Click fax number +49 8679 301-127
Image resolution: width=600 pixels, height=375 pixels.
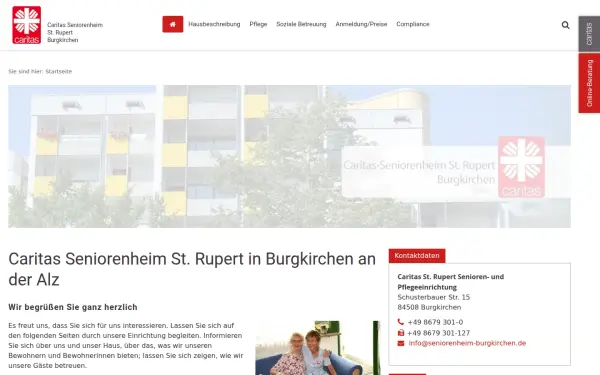click(x=439, y=333)
